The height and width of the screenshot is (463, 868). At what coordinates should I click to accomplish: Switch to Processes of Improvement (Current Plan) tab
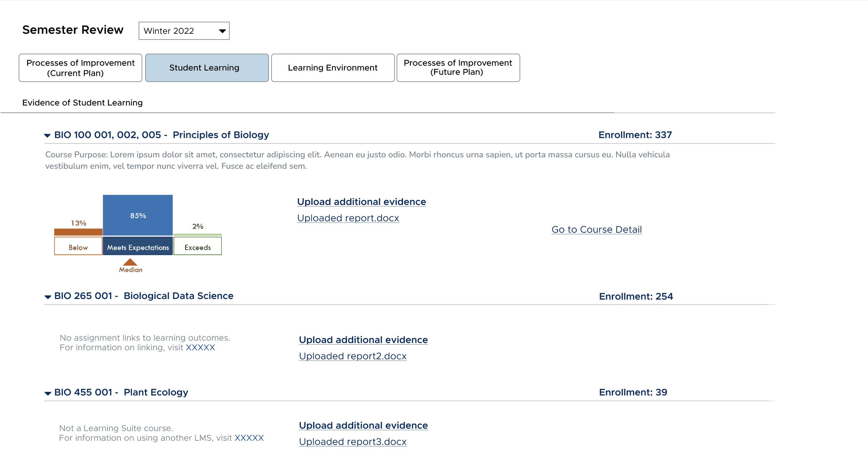pos(80,68)
